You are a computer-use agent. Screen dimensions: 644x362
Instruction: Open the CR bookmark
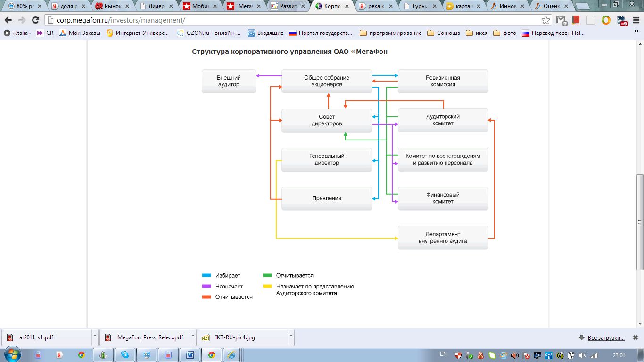pos(45,33)
